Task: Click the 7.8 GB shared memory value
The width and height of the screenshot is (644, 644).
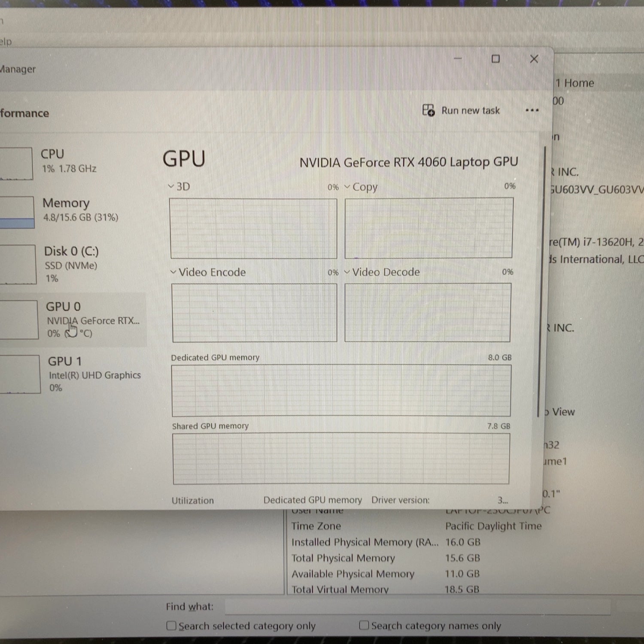Action: tap(498, 426)
